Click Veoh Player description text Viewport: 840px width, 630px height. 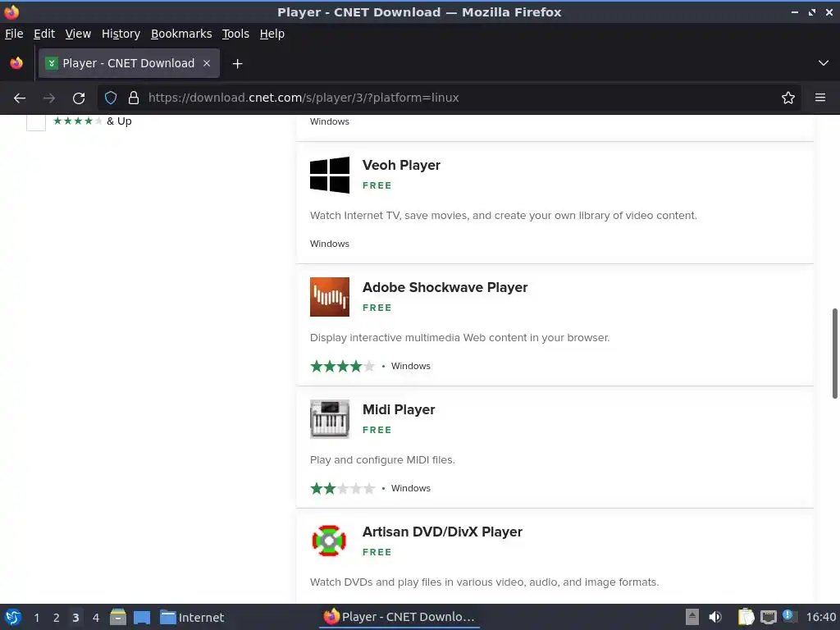(503, 216)
